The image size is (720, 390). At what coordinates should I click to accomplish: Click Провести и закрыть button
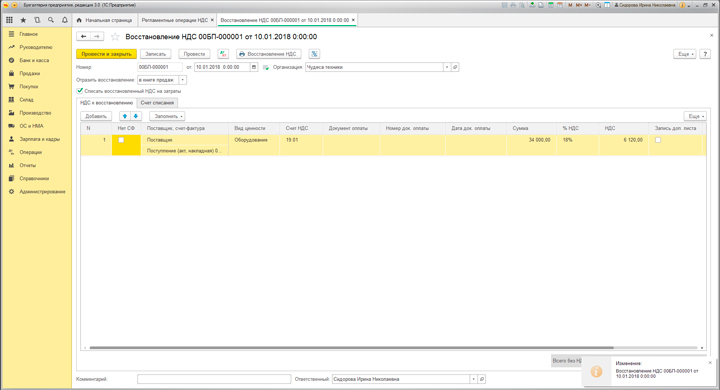pos(107,54)
